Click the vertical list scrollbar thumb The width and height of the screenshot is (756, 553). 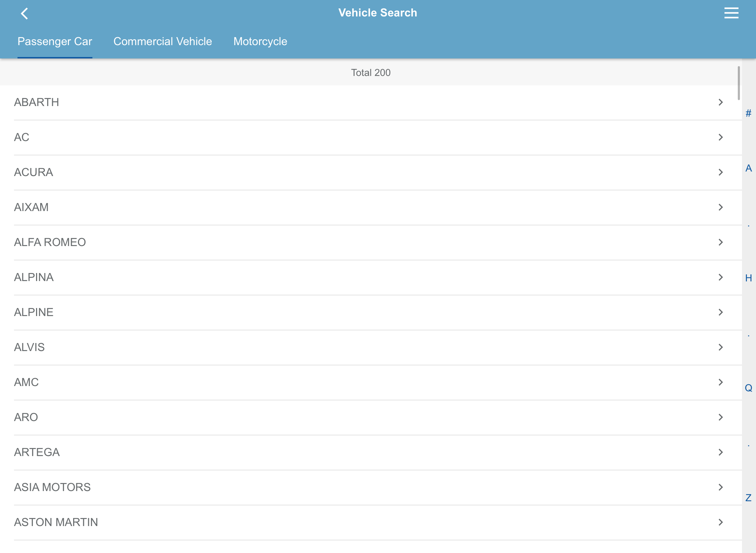739,83
